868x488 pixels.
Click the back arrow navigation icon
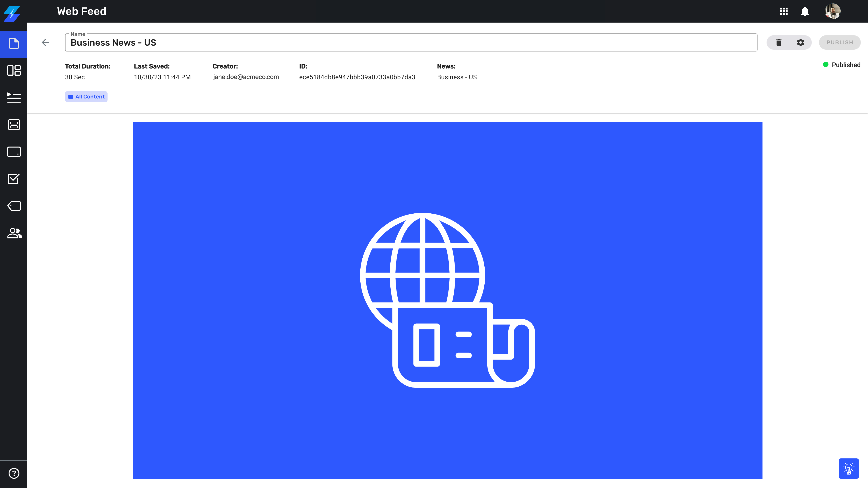tap(45, 42)
